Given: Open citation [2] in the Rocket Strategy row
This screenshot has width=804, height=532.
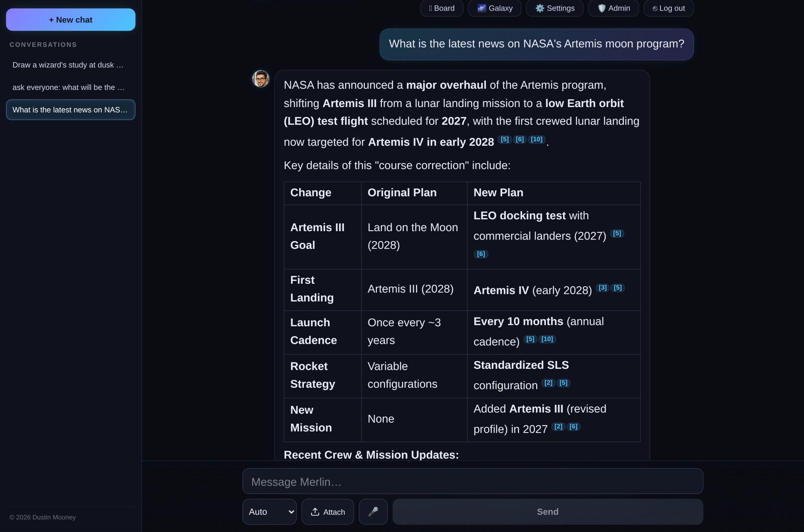Looking at the screenshot, I should (548, 382).
